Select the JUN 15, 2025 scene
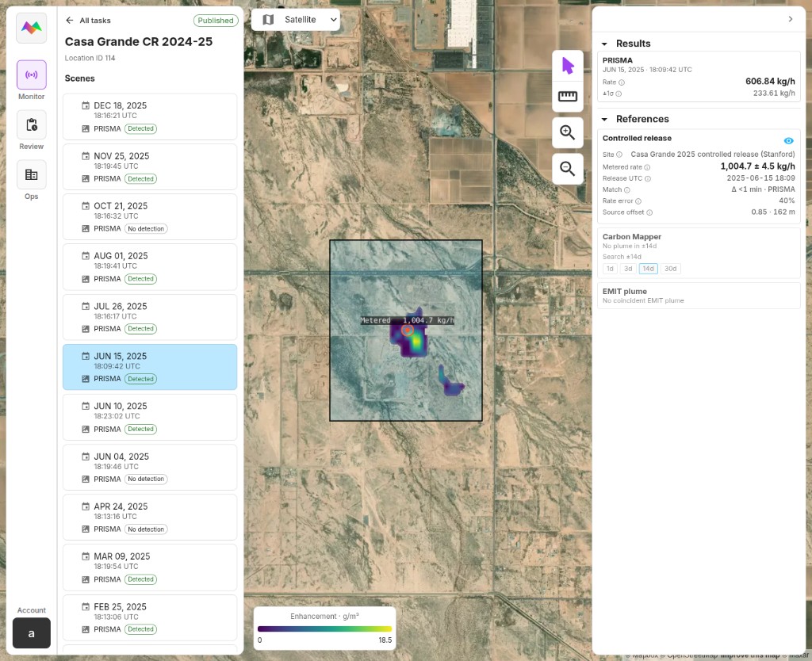The height and width of the screenshot is (661, 812). tap(150, 367)
